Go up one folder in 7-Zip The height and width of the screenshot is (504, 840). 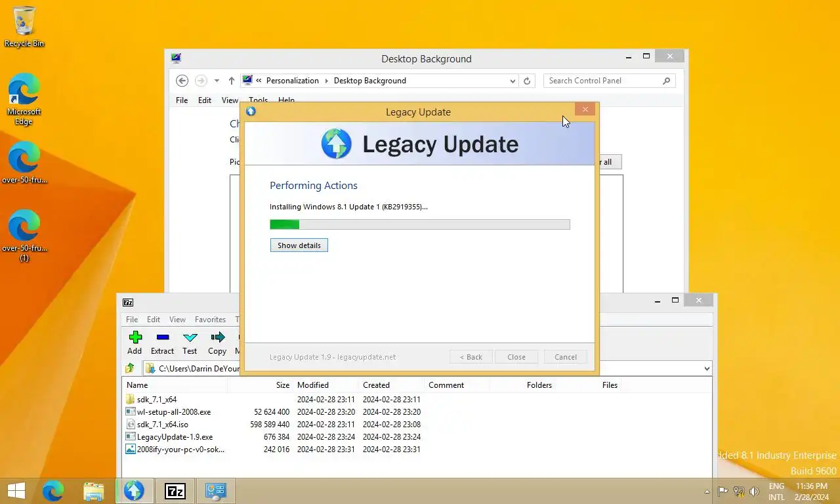[x=130, y=368]
